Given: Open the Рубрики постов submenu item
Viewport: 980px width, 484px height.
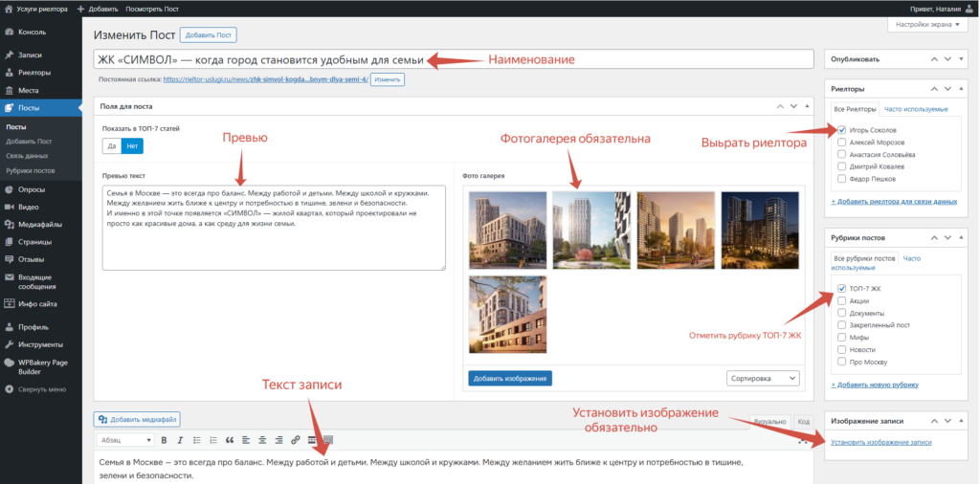Looking at the screenshot, I should pyautogui.click(x=30, y=170).
